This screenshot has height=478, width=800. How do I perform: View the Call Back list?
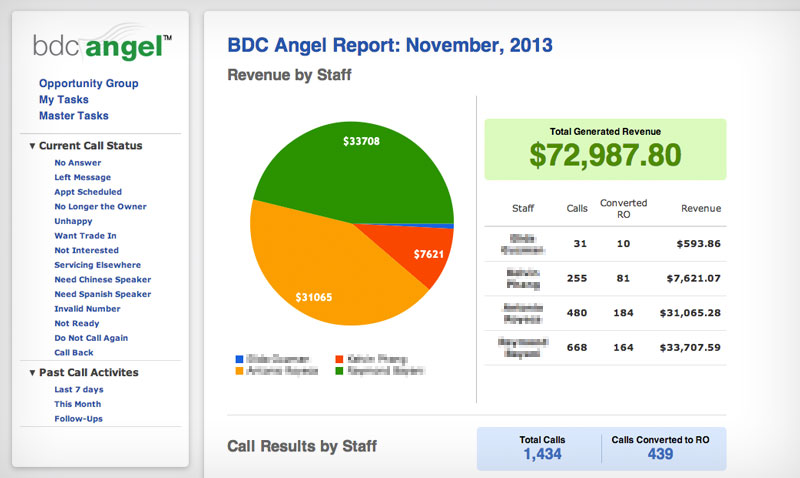(74, 353)
